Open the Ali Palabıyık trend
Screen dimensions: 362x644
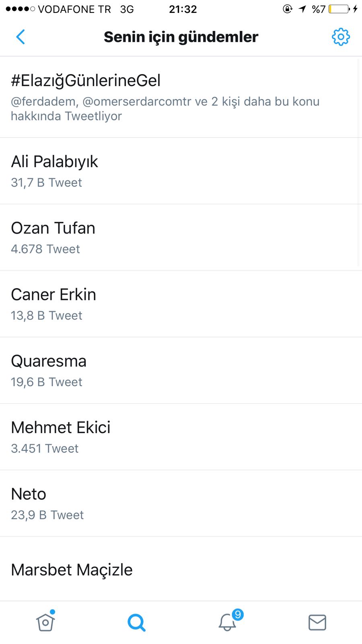tap(55, 162)
